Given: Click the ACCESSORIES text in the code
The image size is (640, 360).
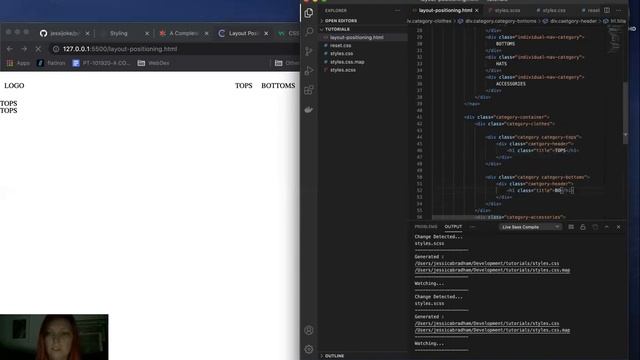Looking at the screenshot, I should [511, 84].
